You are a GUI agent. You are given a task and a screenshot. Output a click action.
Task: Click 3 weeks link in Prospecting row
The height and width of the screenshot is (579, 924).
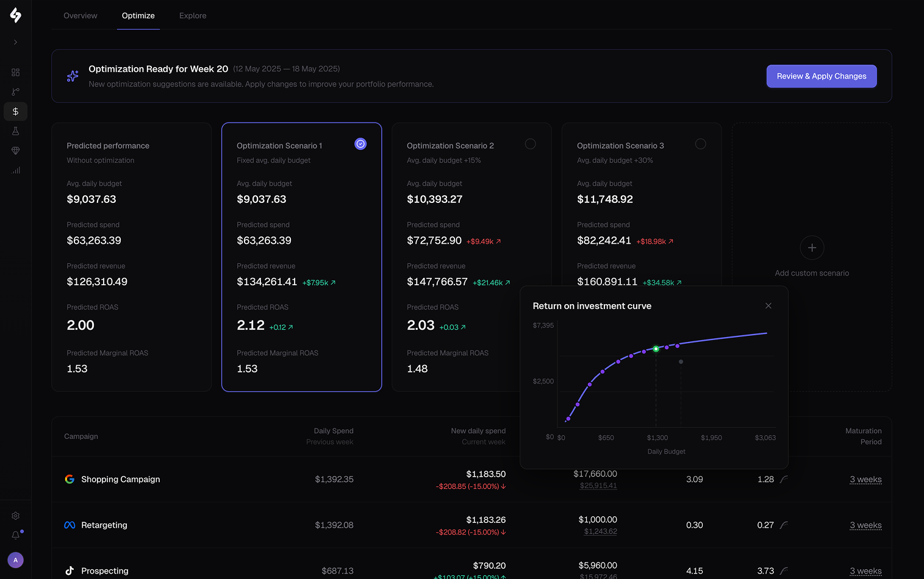(865, 571)
